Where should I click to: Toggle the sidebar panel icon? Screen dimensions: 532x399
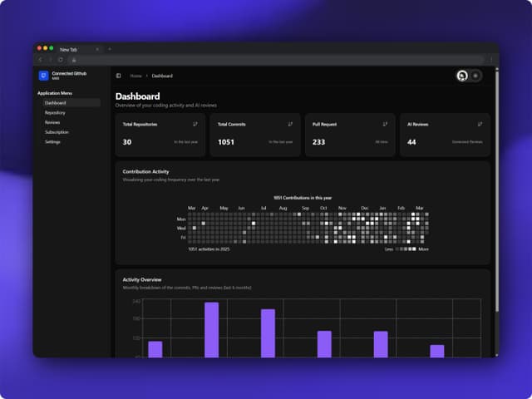coord(118,76)
